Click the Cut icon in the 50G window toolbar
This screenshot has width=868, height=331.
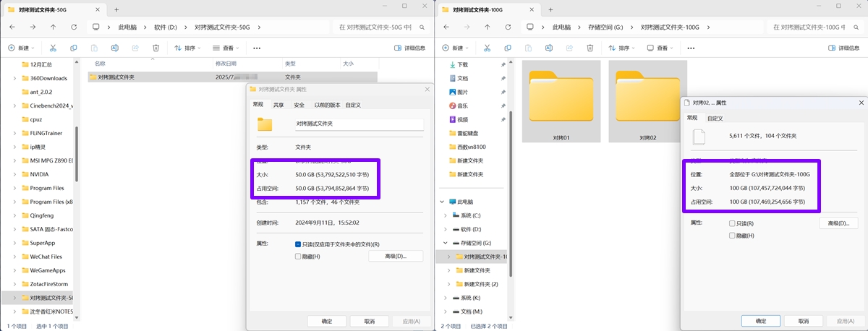click(x=53, y=48)
